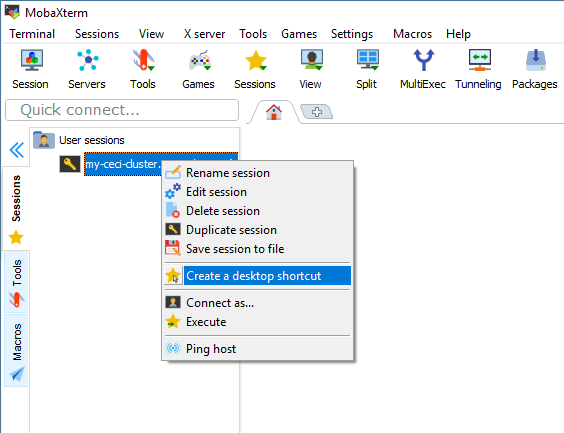Select the User sessions tree node
Viewport: 564px width, 433px height.
pos(92,140)
